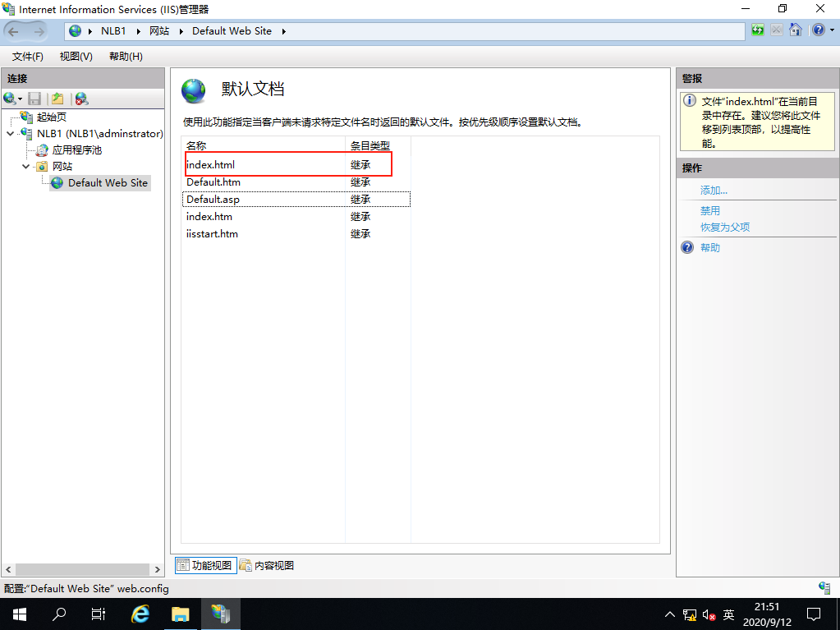Sort list by 条目类型 column header
Image resolution: width=840 pixels, height=630 pixels.
coord(379,145)
